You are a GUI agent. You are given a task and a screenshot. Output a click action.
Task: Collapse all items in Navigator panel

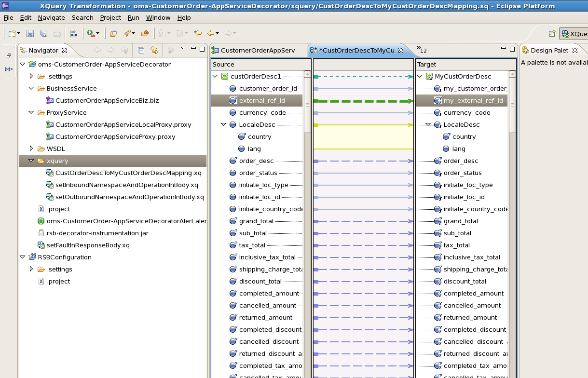coord(141,50)
